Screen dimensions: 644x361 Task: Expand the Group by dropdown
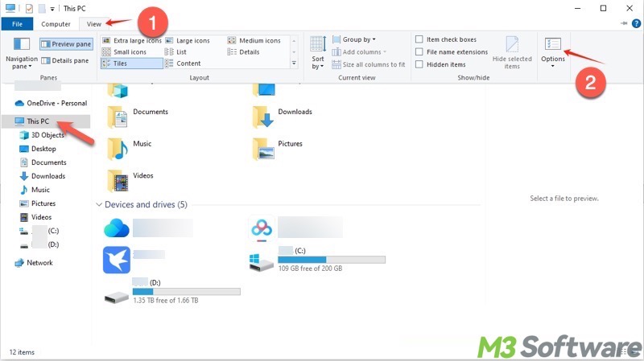[x=359, y=39]
